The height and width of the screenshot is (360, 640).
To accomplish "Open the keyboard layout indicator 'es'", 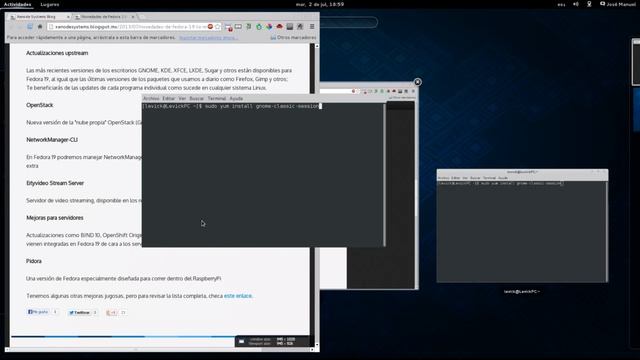I will tap(561, 4).
